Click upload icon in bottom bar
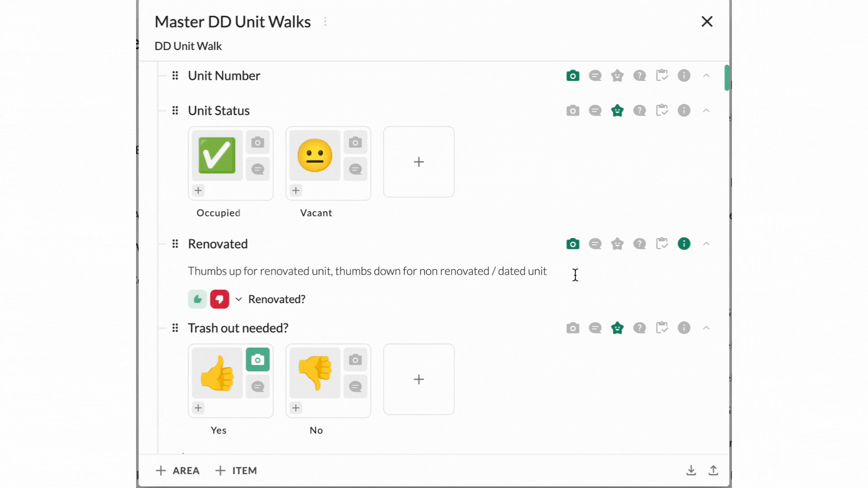The height and width of the screenshot is (488, 868). click(713, 470)
